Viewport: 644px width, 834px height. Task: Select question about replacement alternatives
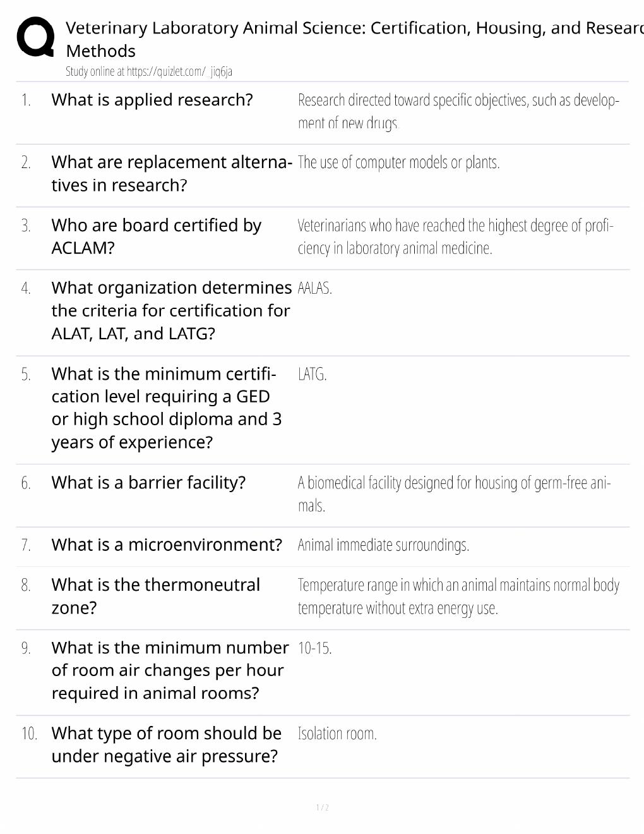[x=172, y=174]
